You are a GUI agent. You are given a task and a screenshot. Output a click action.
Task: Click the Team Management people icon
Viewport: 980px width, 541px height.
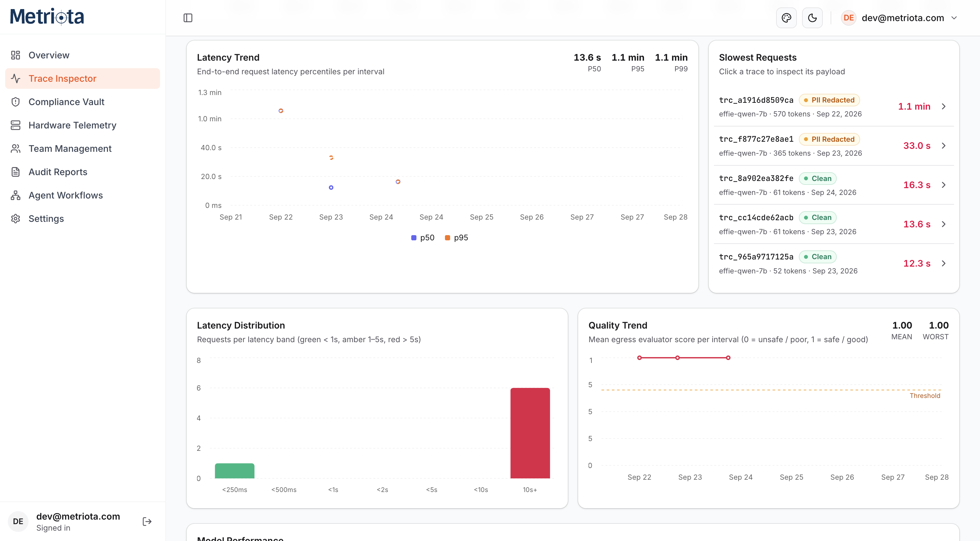[16, 149]
